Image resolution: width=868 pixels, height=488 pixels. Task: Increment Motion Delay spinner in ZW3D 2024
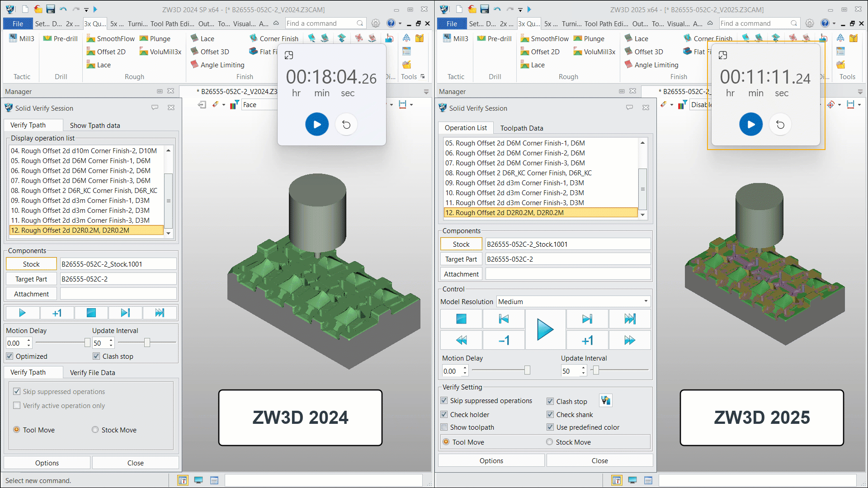click(29, 340)
